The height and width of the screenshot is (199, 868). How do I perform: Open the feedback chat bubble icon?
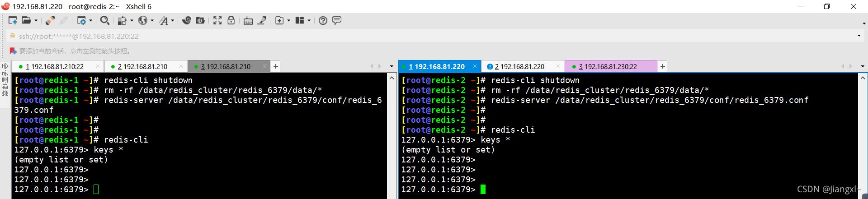(x=337, y=20)
